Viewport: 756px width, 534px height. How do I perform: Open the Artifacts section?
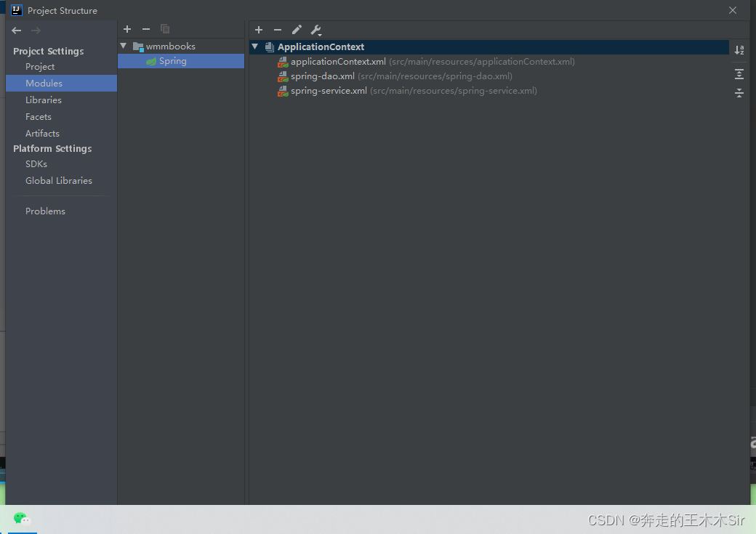coord(42,133)
